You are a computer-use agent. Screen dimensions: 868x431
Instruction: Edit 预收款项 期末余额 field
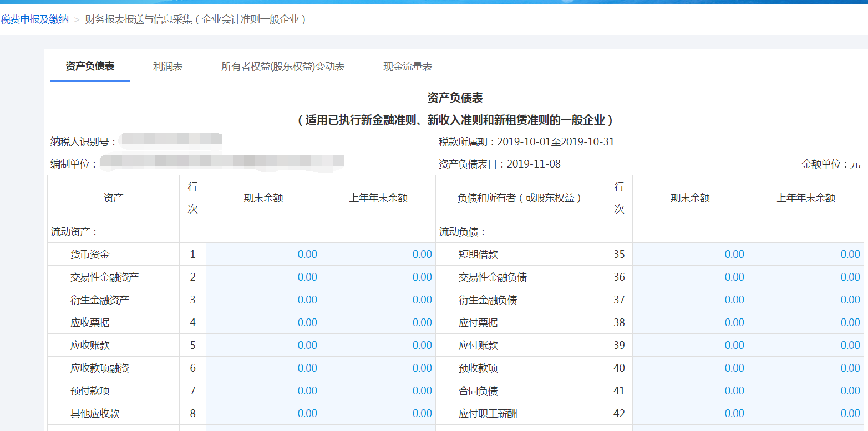[x=690, y=368]
